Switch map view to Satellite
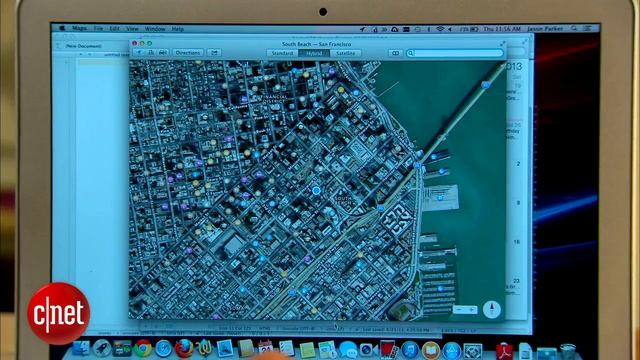Viewport: 640px width, 360px height. [345, 53]
